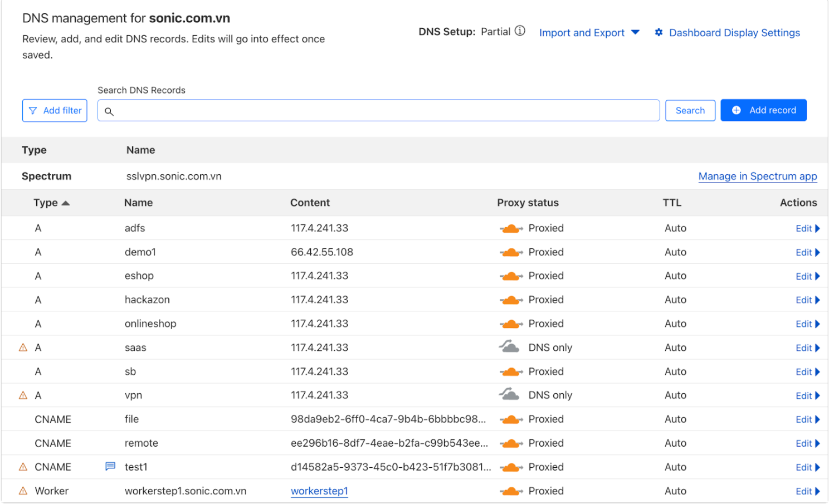This screenshot has width=829, height=504.
Task: Click the warning triangle on vpn row
Action: coord(23,395)
